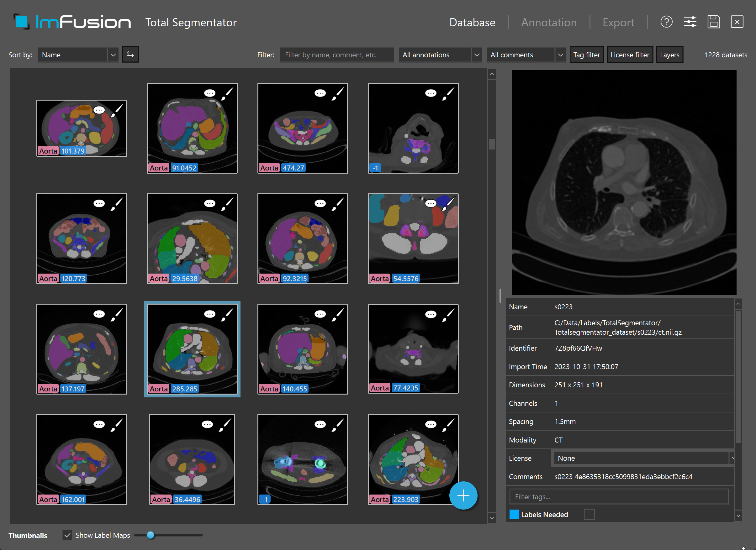Click the save floppy disk icon
Image resolution: width=756 pixels, height=550 pixels.
click(x=714, y=22)
